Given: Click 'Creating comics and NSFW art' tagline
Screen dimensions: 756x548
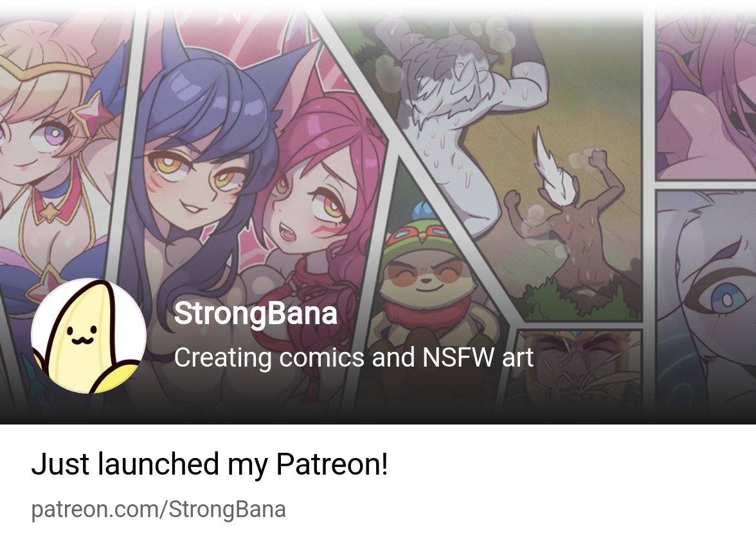Looking at the screenshot, I should (354, 358).
